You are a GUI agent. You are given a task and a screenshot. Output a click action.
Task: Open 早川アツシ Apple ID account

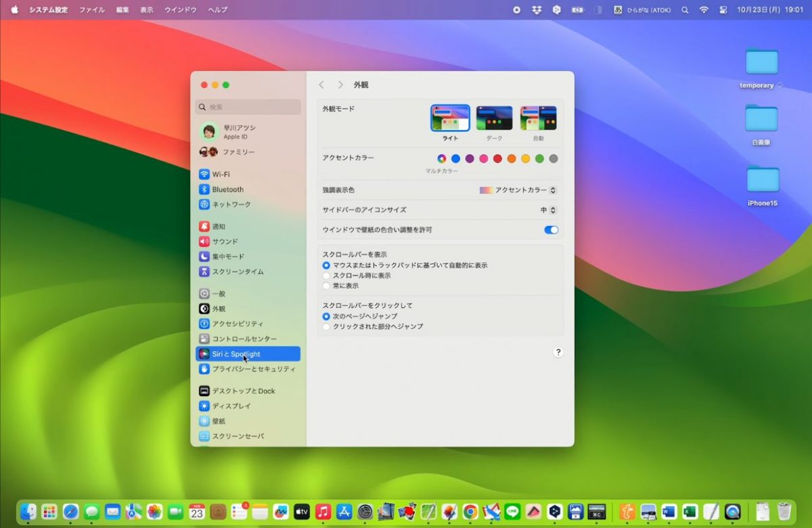(248, 131)
